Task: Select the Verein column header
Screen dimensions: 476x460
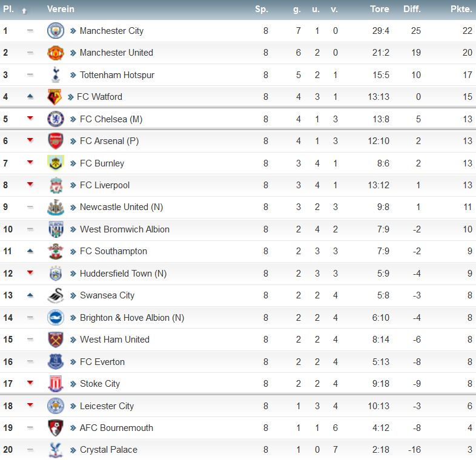Action: [x=61, y=9]
